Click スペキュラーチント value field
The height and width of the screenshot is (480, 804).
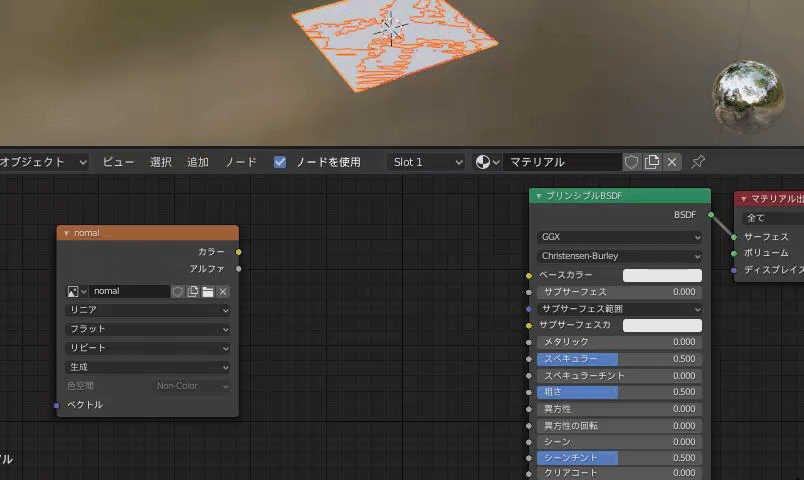[x=619, y=376]
